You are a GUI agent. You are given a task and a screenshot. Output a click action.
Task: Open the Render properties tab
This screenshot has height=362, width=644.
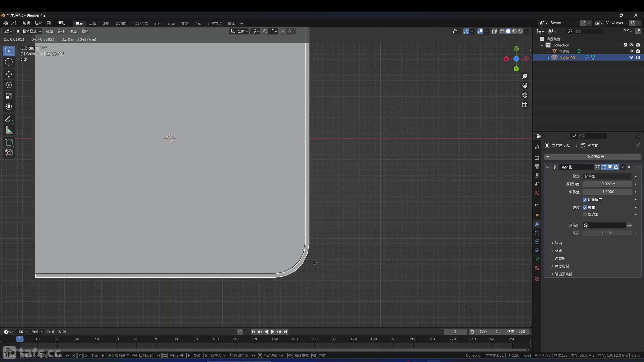coord(537,158)
